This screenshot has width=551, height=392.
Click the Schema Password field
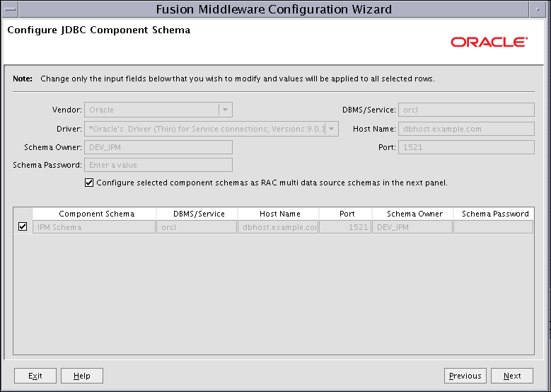[158, 165]
